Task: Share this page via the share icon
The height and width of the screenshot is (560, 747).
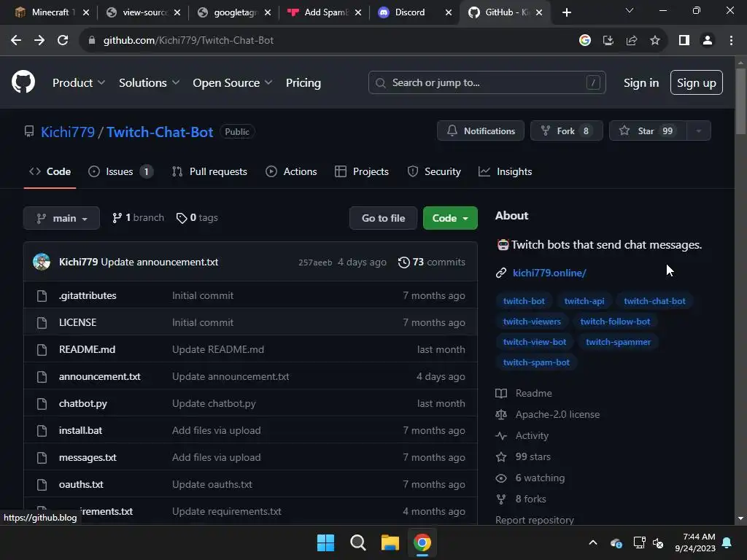Action: (x=631, y=41)
